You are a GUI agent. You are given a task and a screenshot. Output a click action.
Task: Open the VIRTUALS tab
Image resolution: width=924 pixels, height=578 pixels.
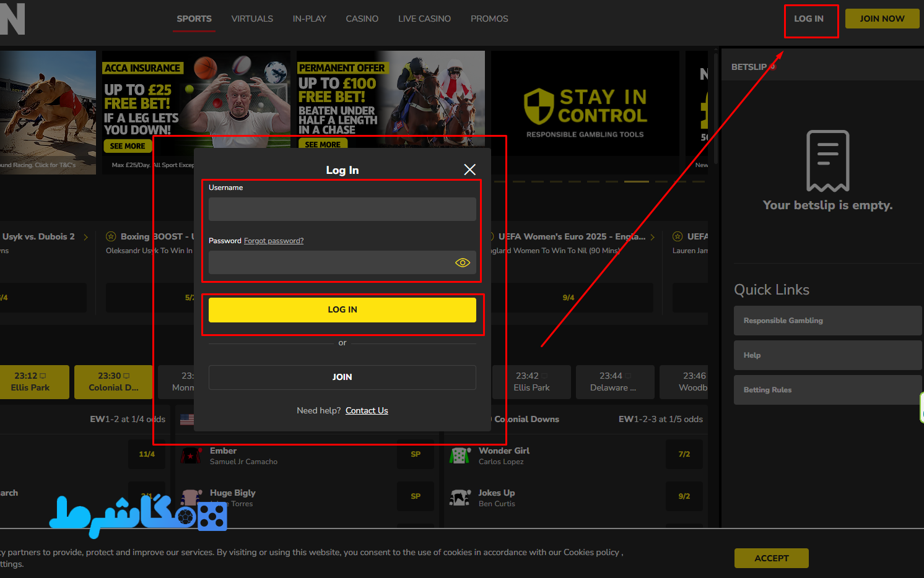coord(252,19)
